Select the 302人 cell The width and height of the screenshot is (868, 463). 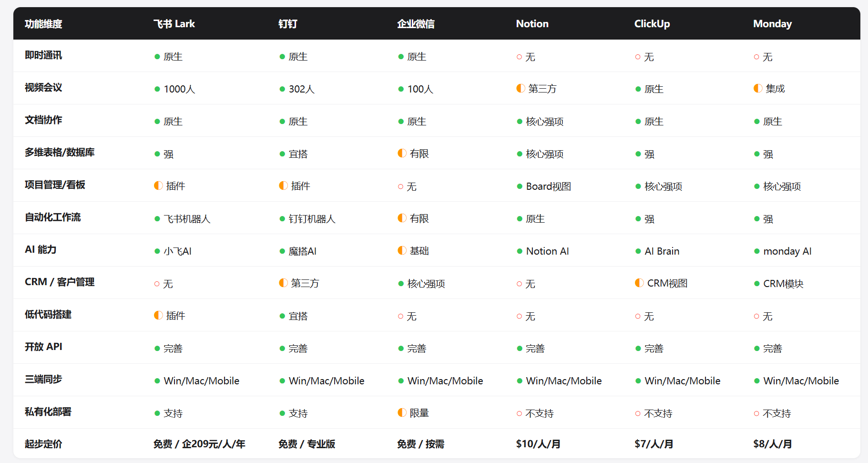point(297,89)
